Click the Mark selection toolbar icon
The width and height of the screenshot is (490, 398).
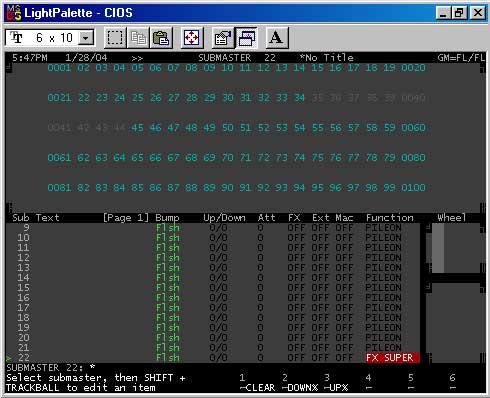(x=115, y=38)
